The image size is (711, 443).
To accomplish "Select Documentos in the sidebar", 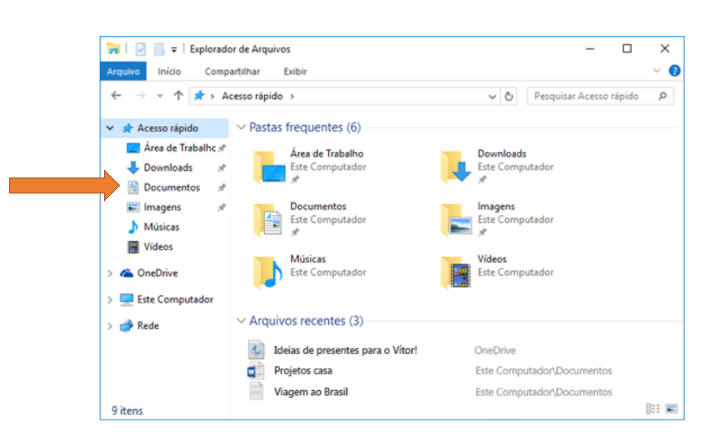I will coord(171,187).
